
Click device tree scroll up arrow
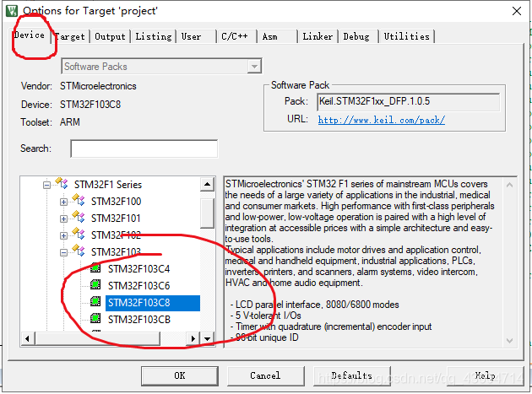coord(207,185)
